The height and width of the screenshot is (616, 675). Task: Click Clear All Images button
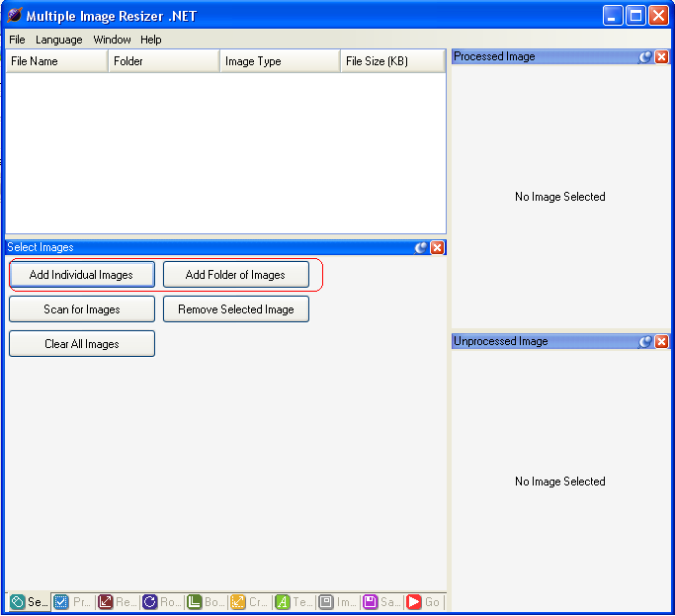[82, 343]
